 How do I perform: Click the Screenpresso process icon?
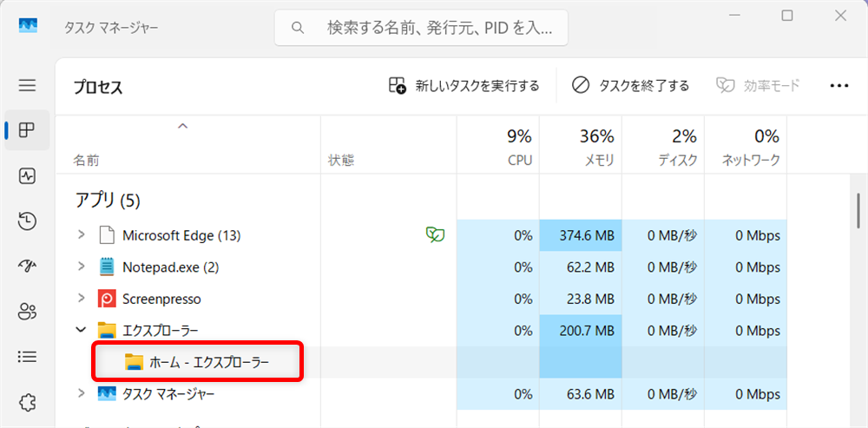tap(106, 299)
